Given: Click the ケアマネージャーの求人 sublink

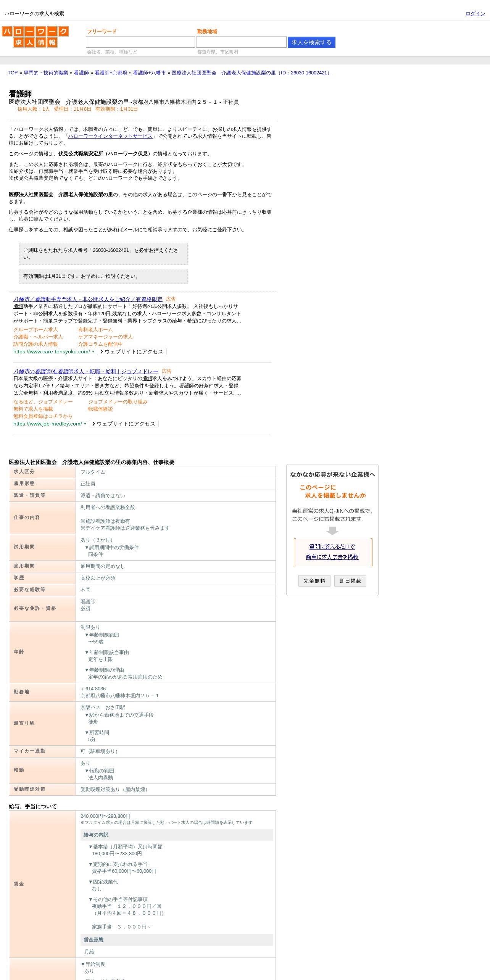Looking at the screenshot, I should 105,337.
